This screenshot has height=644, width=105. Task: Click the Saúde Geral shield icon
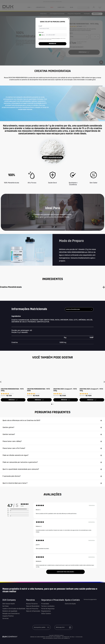52,175
